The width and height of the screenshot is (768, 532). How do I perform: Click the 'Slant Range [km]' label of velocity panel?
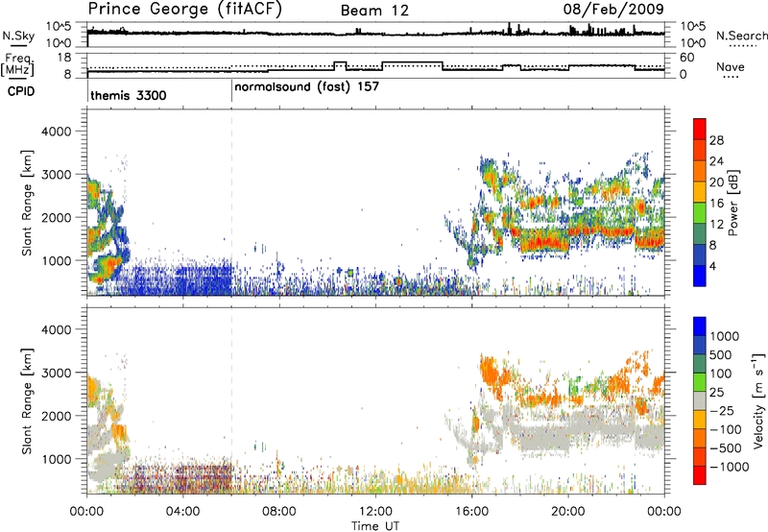pyautogui.click(x=27, y=401)
